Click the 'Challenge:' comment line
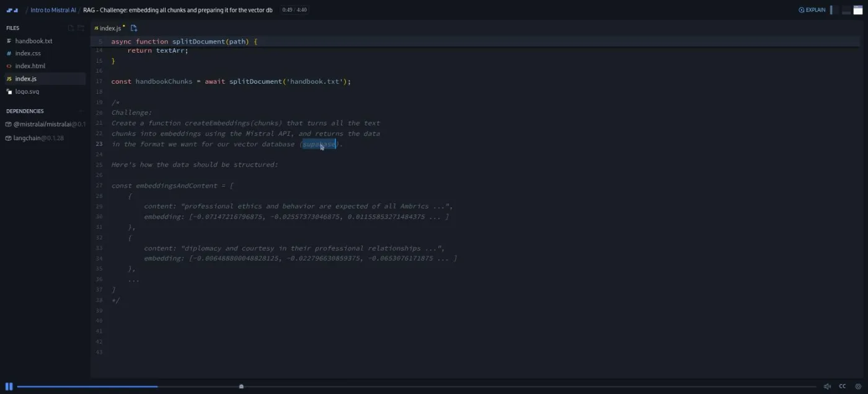The width and height of the screenshot is (868, 394). (131, 112)
